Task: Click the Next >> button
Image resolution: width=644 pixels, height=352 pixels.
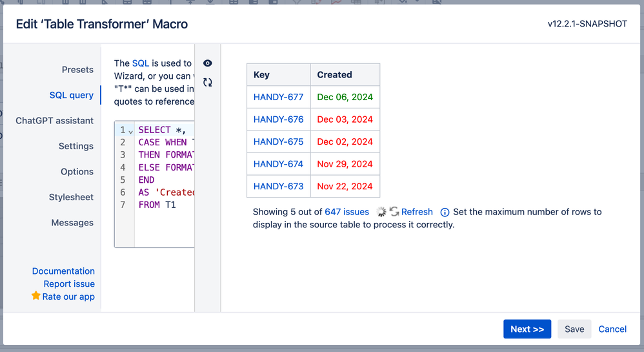Action: pos(527,329)
